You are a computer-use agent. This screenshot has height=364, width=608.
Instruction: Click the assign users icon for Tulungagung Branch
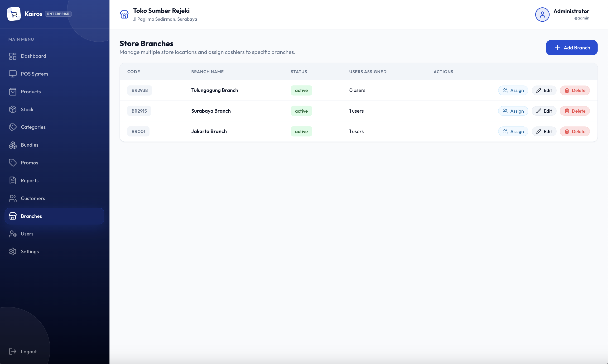[x=505, y=91]
